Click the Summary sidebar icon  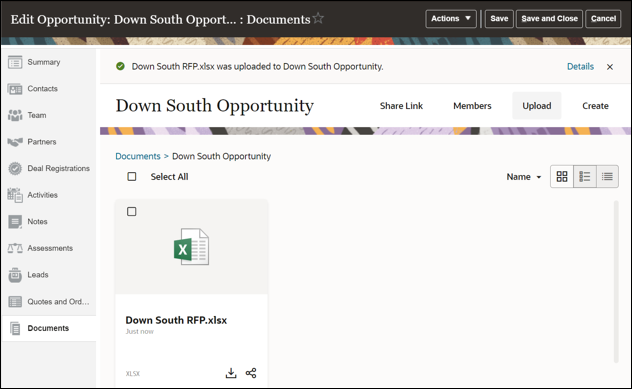click(15, 62)
